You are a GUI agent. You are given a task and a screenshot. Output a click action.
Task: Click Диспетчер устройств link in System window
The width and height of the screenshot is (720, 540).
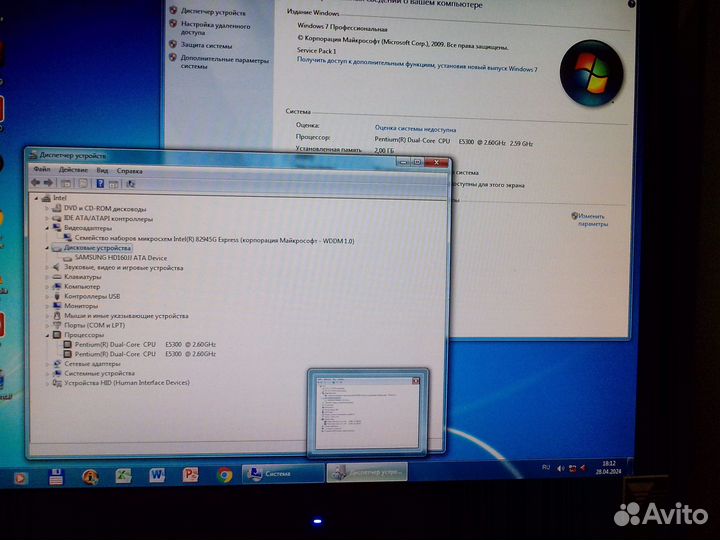point(213,12)
